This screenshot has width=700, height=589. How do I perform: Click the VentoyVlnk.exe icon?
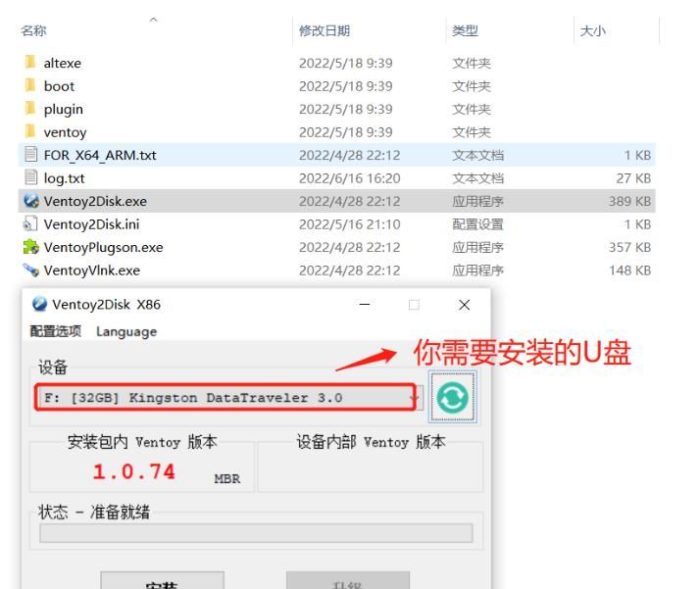[x=31, y=270]
